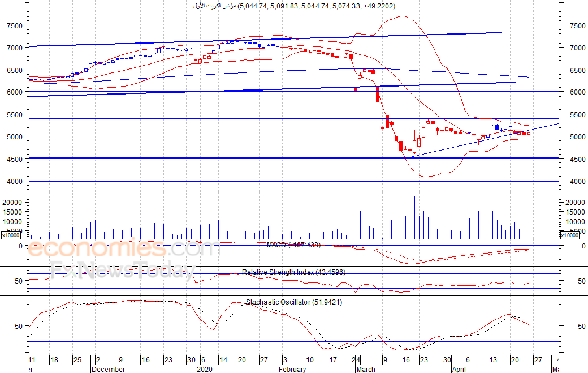Click the left RSI 50 axis value
The width and height of the screenshot is (588, 373).
(x=19, y=281)
